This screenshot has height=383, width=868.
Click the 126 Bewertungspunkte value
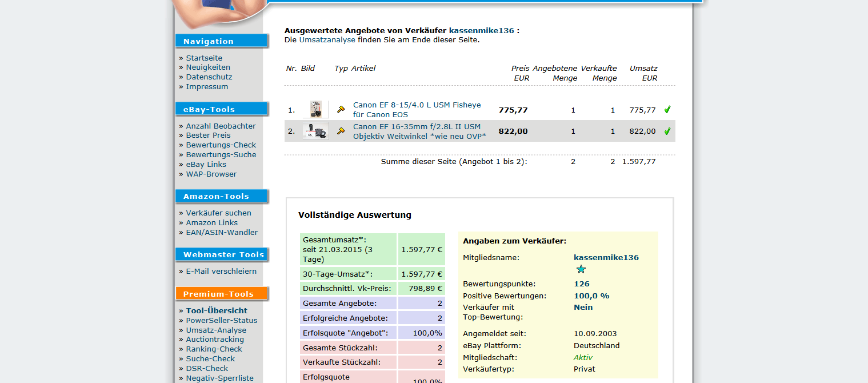point(581,284)
